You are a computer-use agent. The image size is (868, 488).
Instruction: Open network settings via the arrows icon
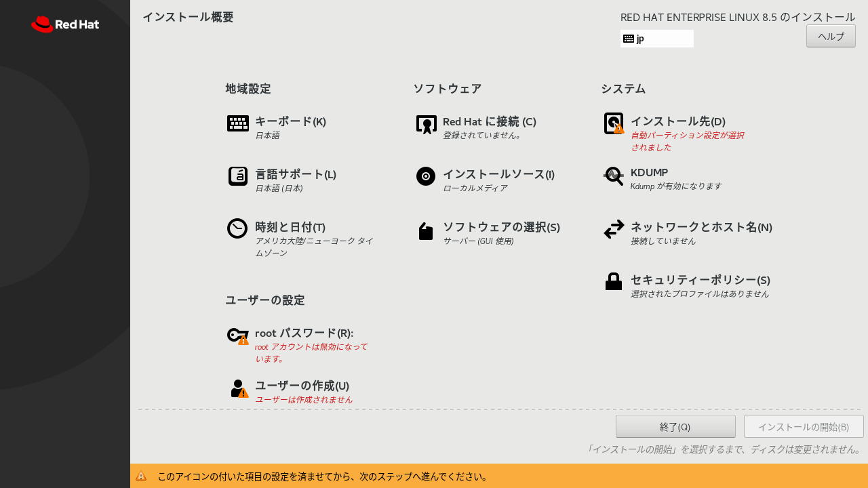pyautogui.click(x=613, y=230)
